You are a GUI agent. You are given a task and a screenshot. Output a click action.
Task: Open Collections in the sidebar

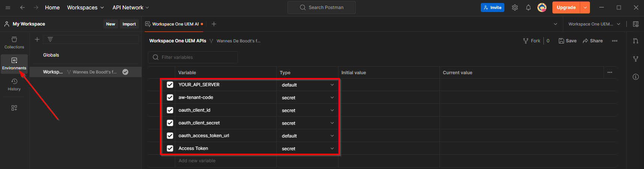pos(14,43)
